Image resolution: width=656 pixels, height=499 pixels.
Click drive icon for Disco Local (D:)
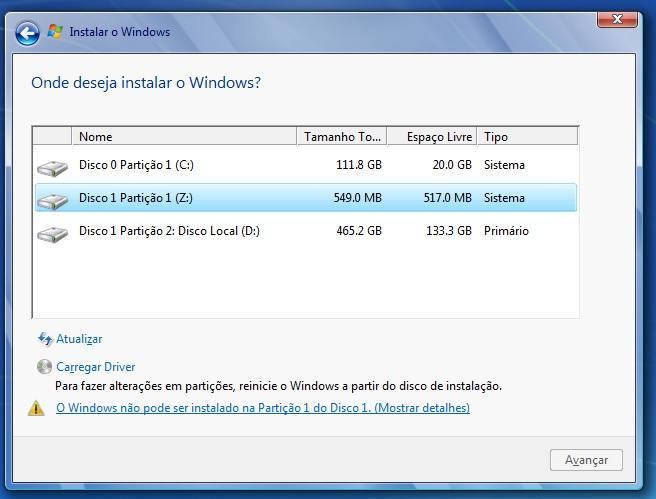(52, 234)
